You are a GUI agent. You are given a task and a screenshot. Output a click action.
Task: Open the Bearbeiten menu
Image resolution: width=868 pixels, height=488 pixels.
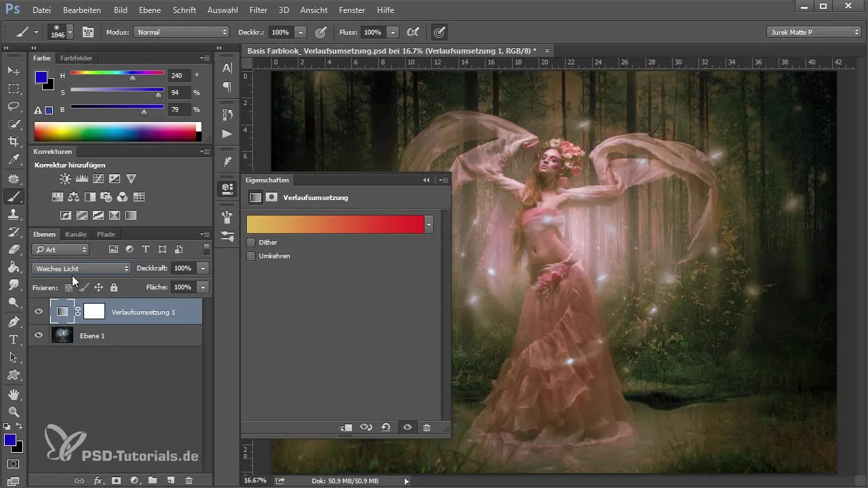pos(81,10)
